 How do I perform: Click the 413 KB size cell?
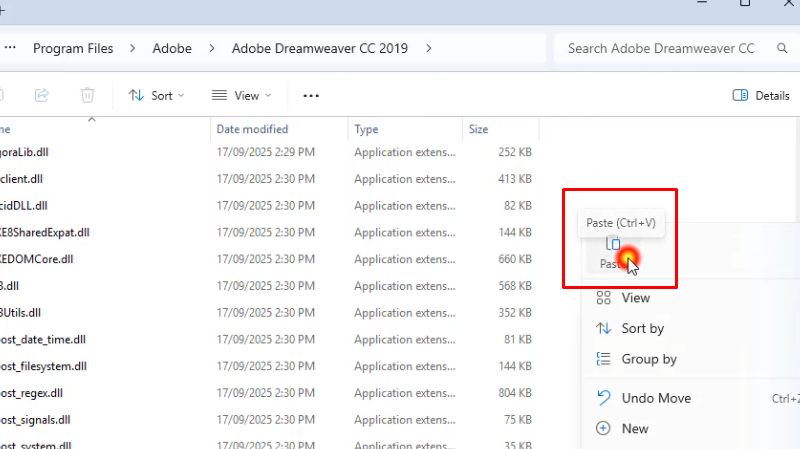coord(515,179)
